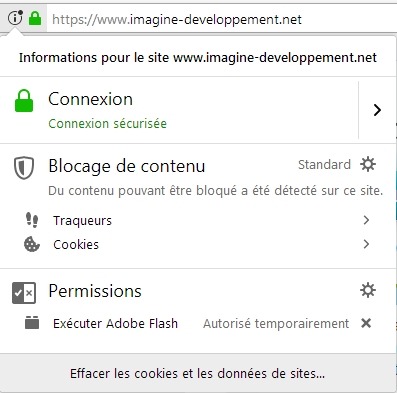Click the Adobe Flash plugin block icon
Image resolution: width=397 pixels, height=393 pixels.
pos(32,323)
